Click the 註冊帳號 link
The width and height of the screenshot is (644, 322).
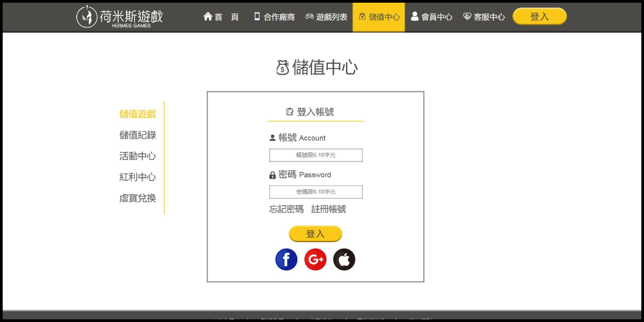(328, 209)
